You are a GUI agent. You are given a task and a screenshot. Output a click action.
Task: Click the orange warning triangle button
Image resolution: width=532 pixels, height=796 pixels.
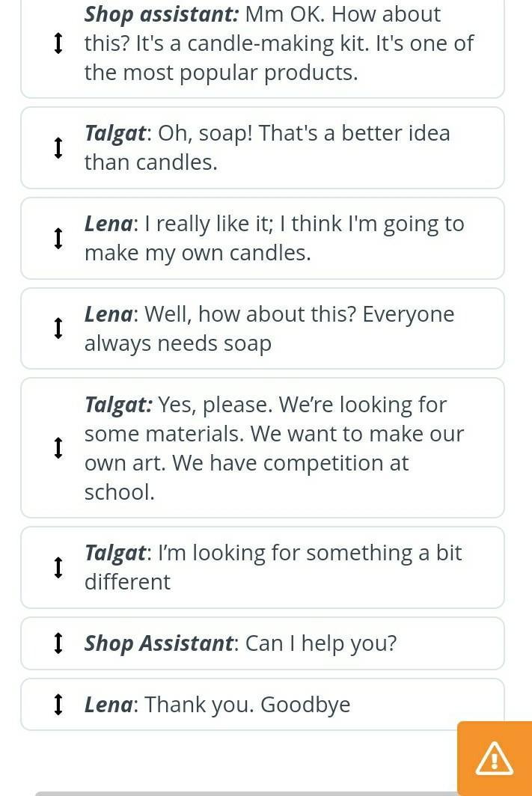click(x=494, y=759)
